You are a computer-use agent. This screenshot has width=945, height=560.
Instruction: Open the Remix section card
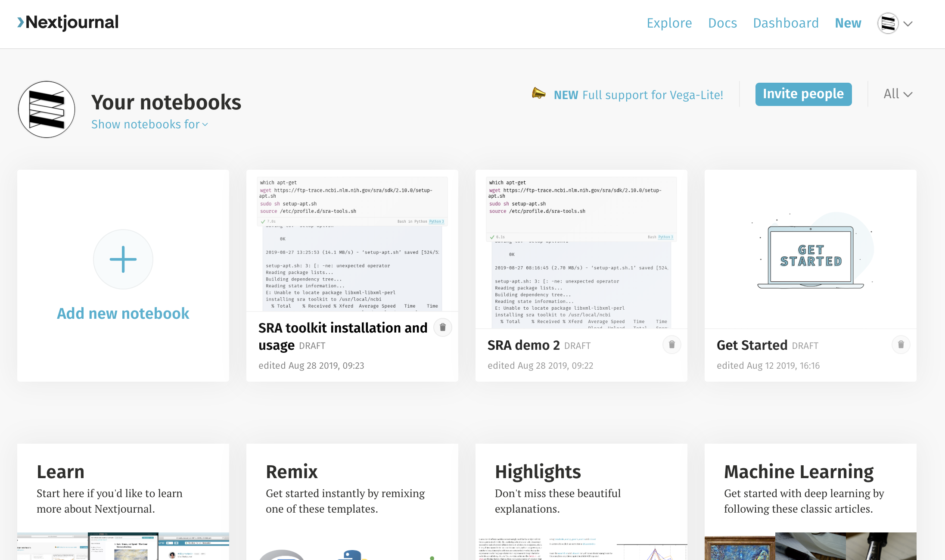(x=352, y=502)
